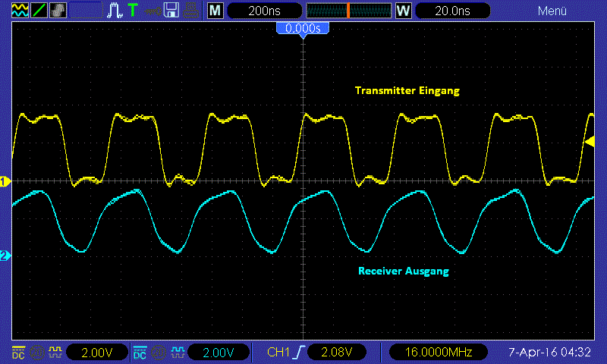Click the pulse acquisition mode icon
The image size is (607, 364).
(115, 10)
